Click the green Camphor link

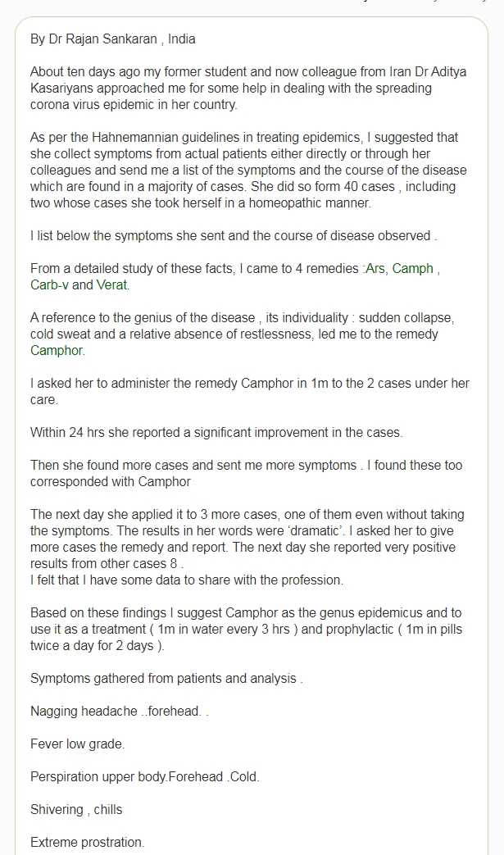coord(56,351)
